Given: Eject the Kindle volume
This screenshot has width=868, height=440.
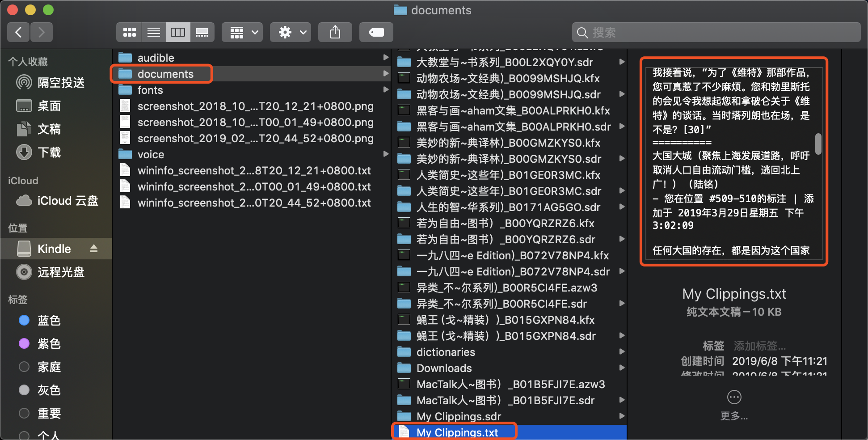Looking at the screenshot, I should (94, 249).
